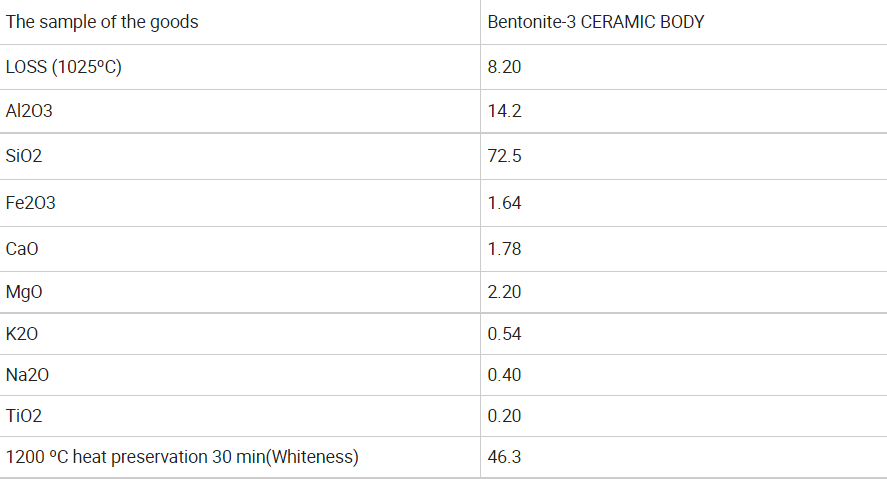This screenshot has height=479, width=887.
Task: Select the 2.20 value cell
Action: click(505, 292)
